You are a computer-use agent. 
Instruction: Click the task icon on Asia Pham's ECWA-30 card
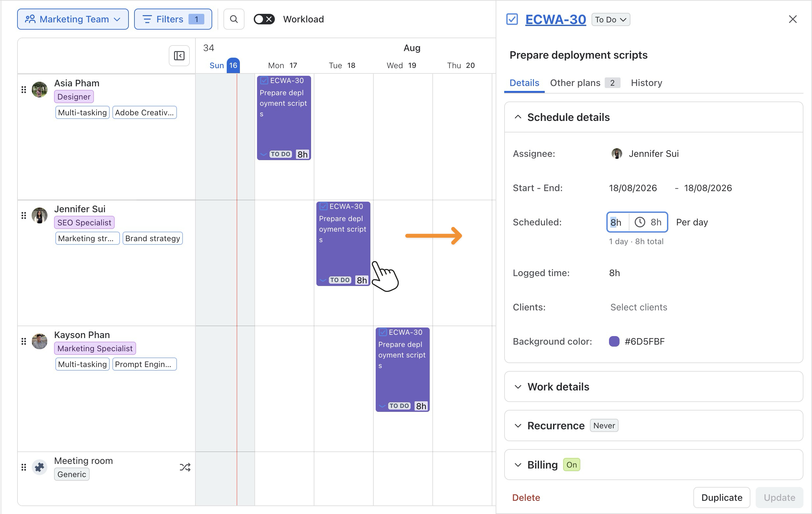tap(264, 80)
